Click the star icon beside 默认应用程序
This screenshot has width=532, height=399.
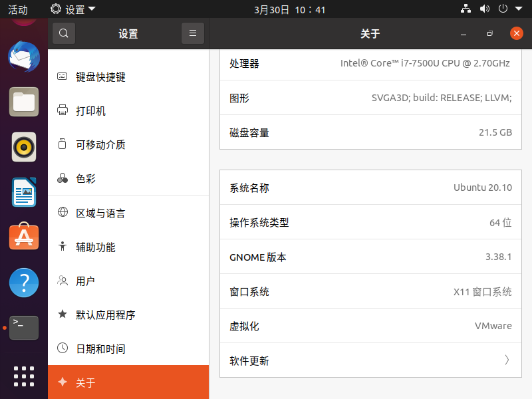point(62,314)
